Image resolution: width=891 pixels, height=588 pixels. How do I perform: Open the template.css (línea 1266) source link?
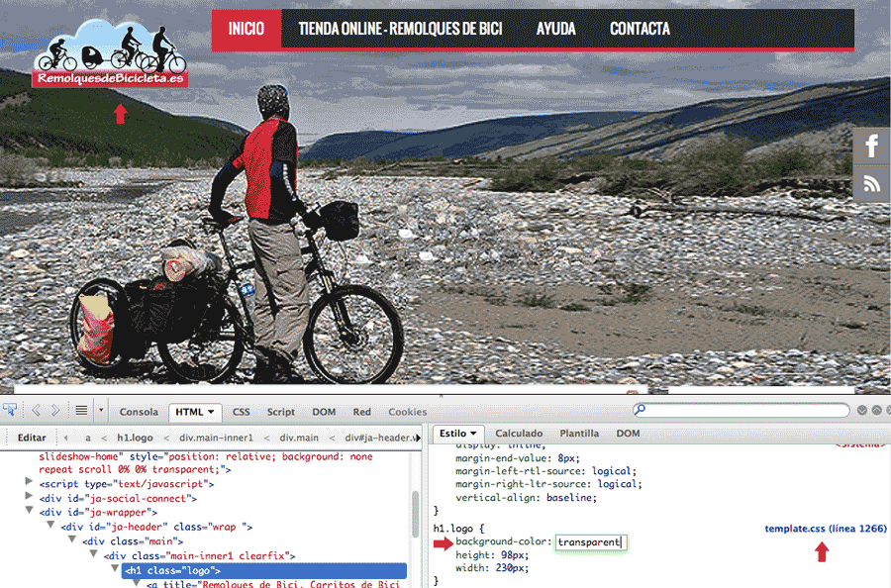(825, 529)
